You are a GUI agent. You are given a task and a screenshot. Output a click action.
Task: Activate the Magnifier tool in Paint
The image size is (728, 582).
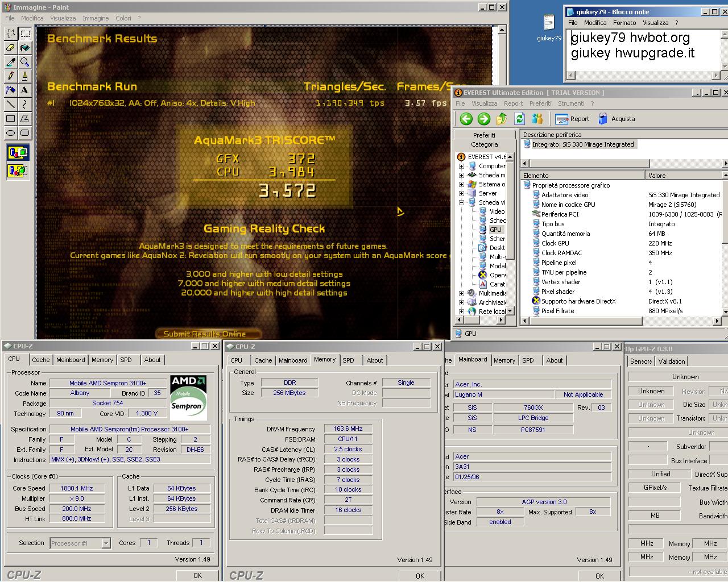(24, 62)
